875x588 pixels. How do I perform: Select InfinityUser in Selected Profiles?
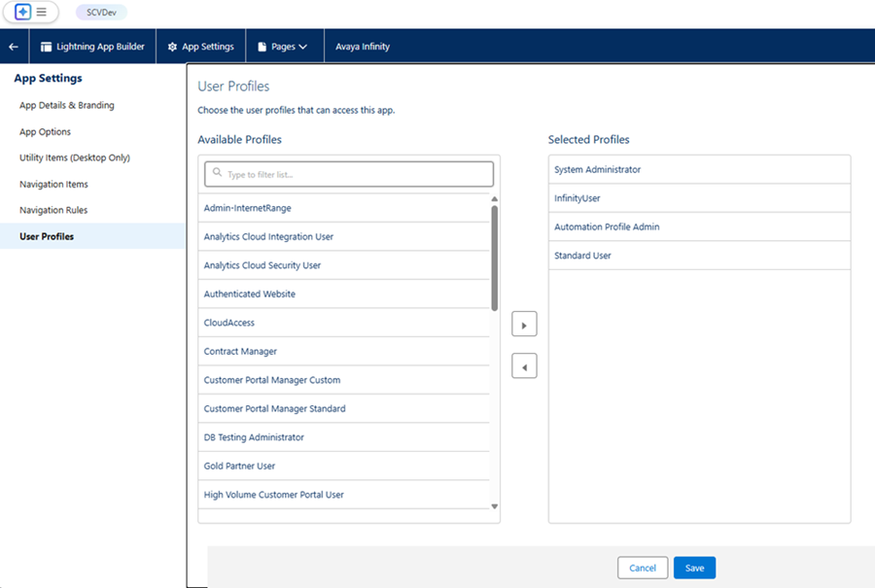pyautogui.click(x=699, y=198)
